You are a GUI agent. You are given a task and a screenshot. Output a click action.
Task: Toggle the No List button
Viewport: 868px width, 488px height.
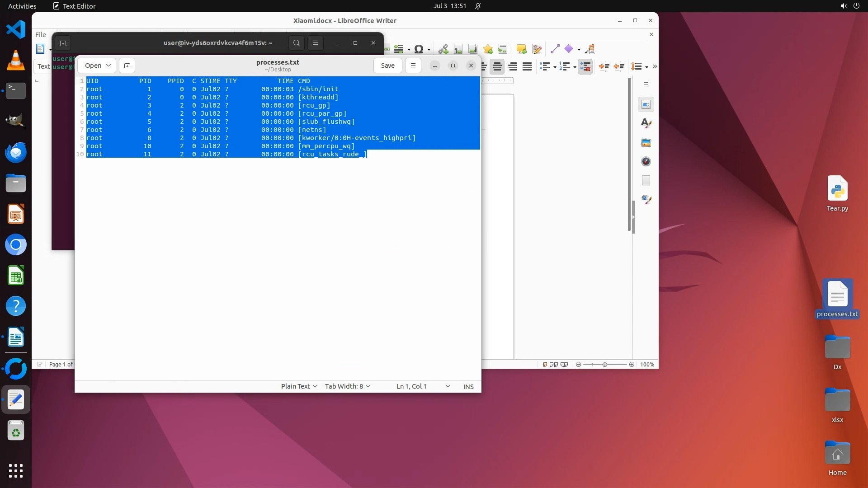(585, 66)
